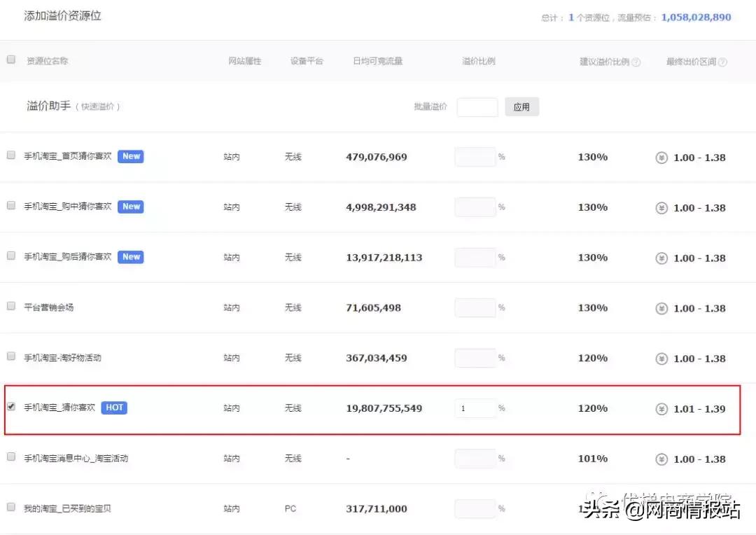Screen dimensions: 756x535
Task: Select 我的淘宝_已买到的宝贝 checkbox
Action: tap(11, 506)
